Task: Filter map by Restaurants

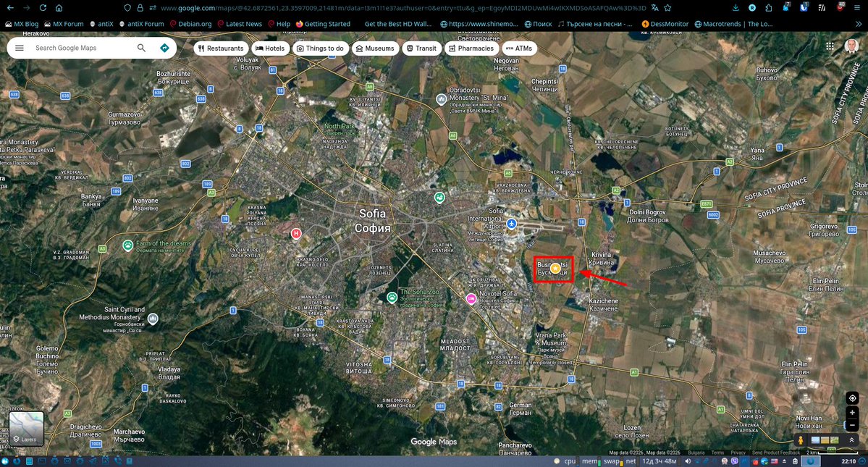Action: click(221, 49)
